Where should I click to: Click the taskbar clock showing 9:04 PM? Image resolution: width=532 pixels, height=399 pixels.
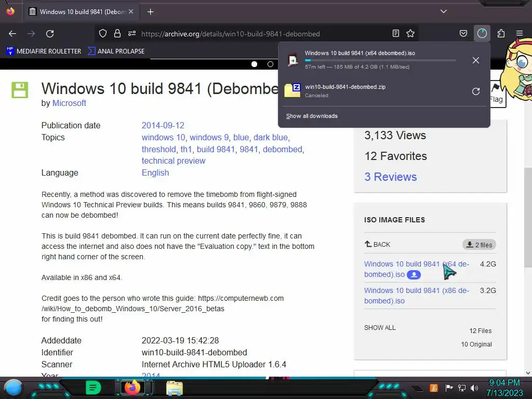pyautogui.click(x=504, y=388)
